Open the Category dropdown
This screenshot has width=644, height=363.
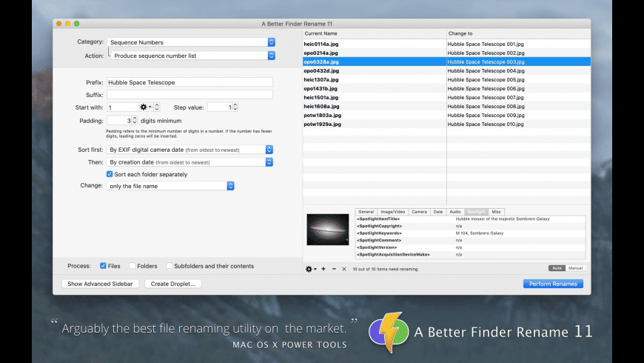coord(191,42)
